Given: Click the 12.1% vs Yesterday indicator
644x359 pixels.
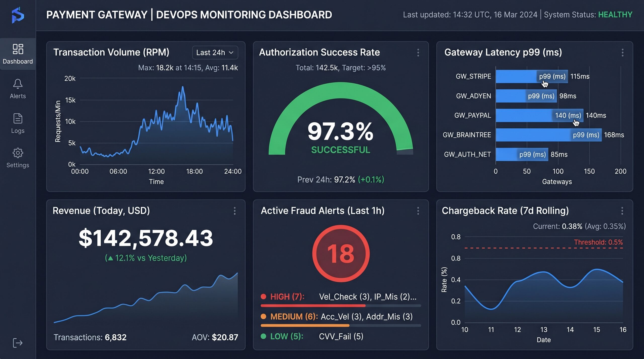Looking at the screenshot, I should pyautogui.click(x=146, y=258).
